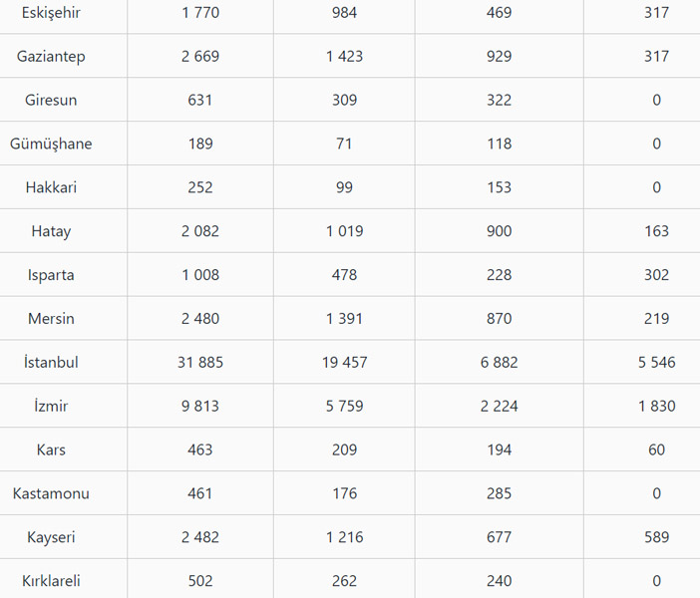Click the Mersin row label
This screenshot has width=700, height=598.
[51, 319]
